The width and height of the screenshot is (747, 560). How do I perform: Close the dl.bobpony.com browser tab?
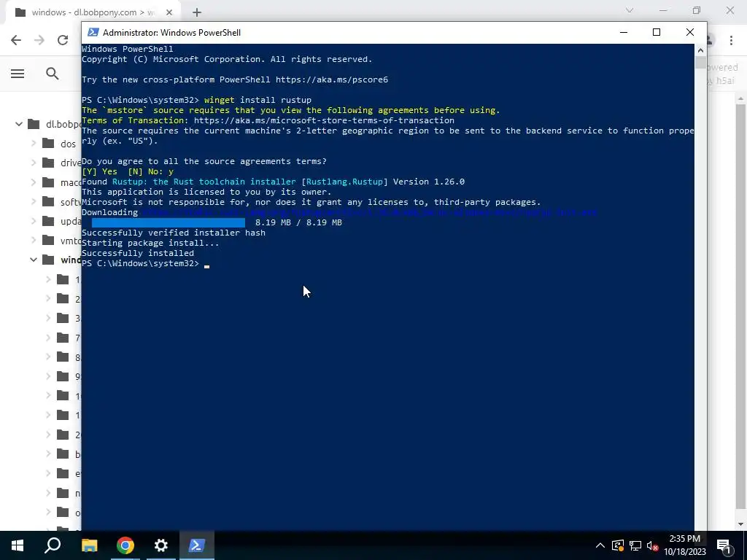pyautogui.click(x=169, y=12)
